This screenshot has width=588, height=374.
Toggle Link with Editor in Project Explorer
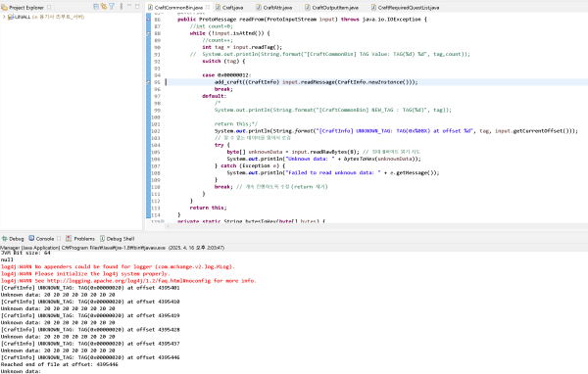click(x=104, y=7)
